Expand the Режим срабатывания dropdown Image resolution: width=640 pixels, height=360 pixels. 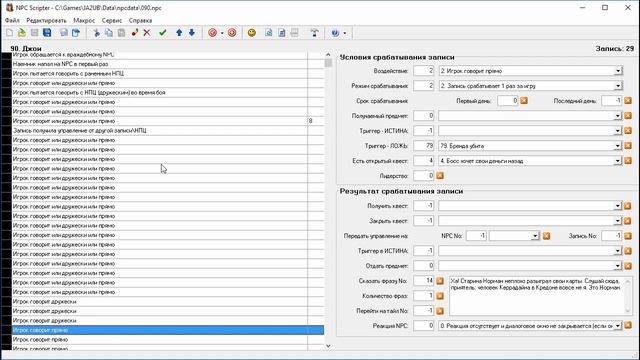point(618,86)
